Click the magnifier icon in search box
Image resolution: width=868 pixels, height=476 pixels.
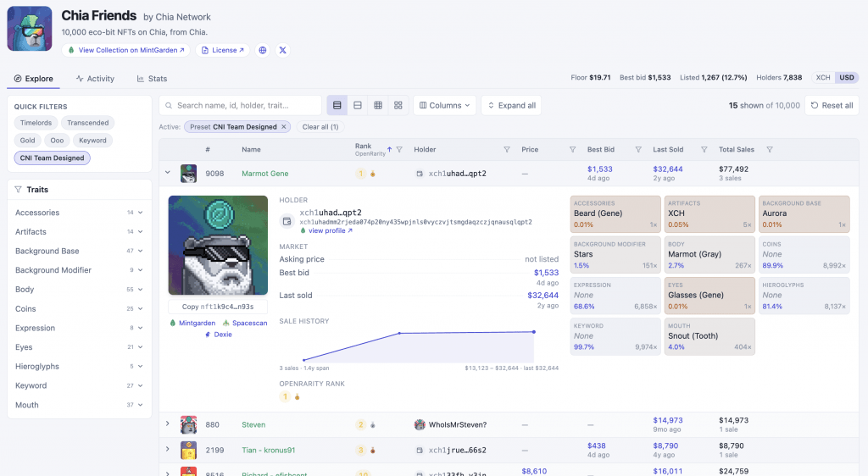(169, 105)
